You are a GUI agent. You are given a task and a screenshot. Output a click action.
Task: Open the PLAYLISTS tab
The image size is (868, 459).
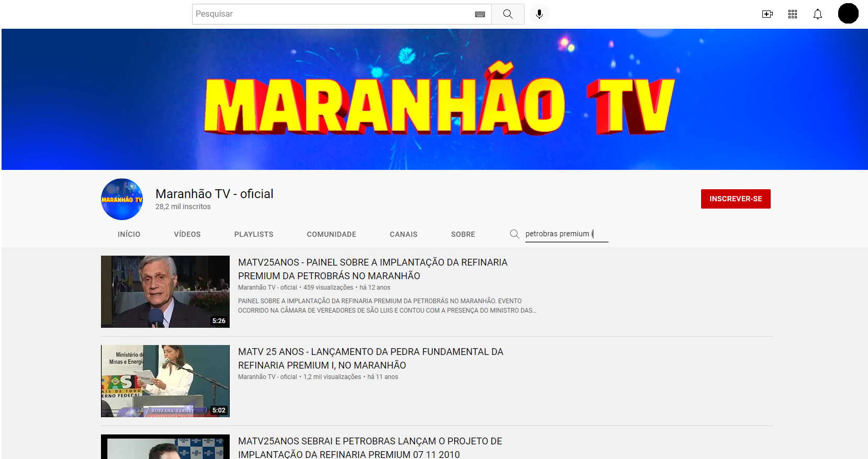click(x=254, y=234)
